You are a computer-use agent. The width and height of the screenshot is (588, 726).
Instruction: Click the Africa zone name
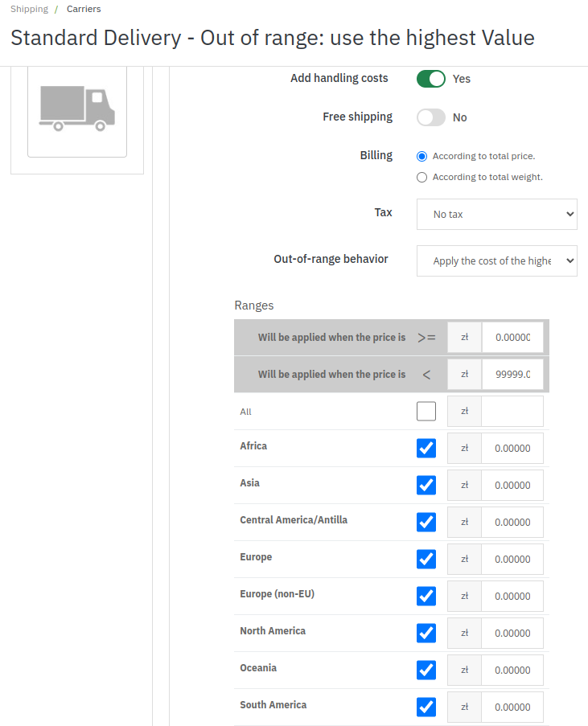[x=253, y=446]
